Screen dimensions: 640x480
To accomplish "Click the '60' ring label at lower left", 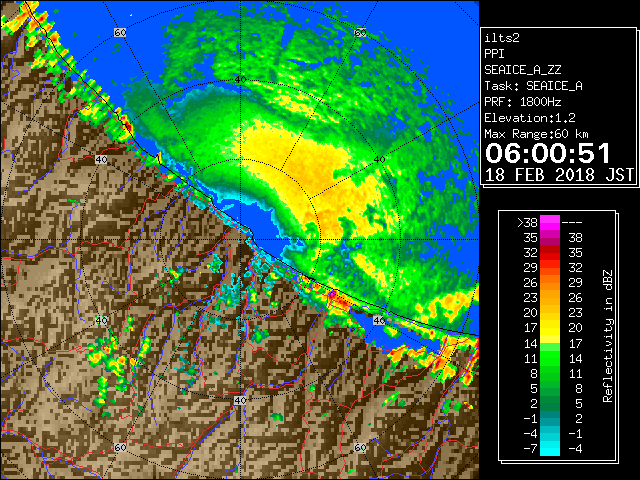I will coord(120,447).
